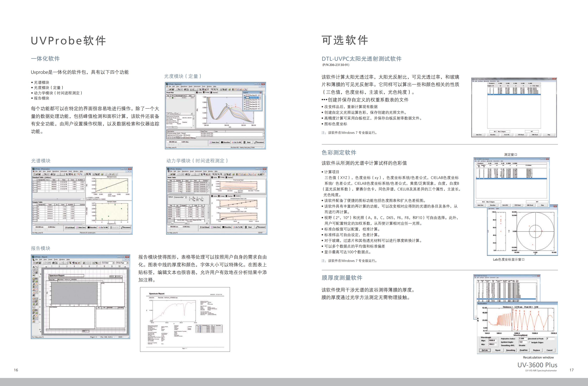The width and height of the screenshot is (588, 386).
Task: Uncheck RawData-001 in the Legend panel
Action: pos(245,95)
